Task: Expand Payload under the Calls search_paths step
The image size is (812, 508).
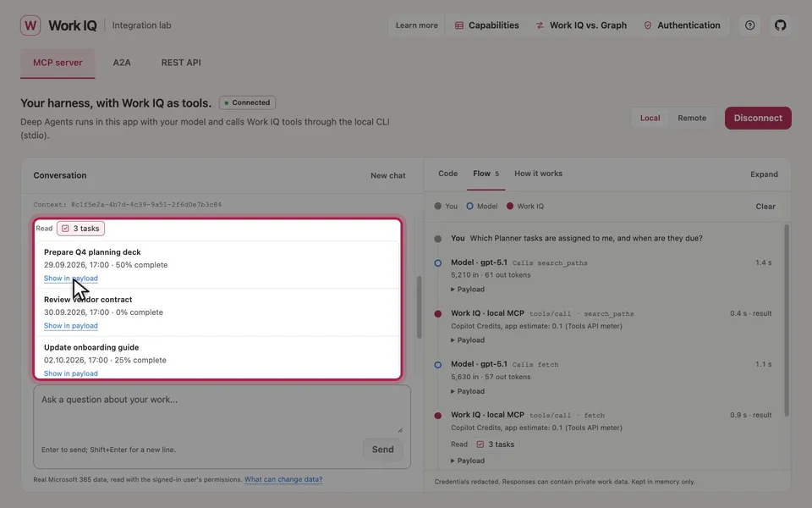Action: coord(468,290)
